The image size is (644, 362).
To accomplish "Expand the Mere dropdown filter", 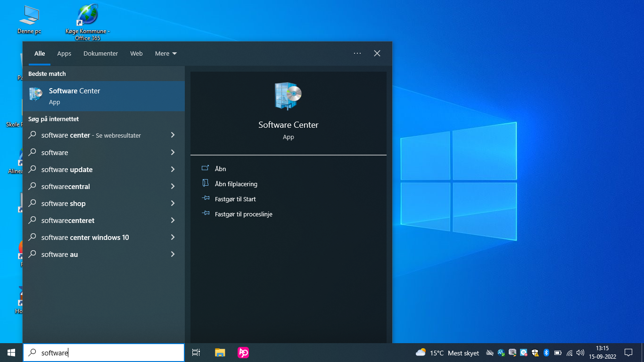I will click(166, 54).
